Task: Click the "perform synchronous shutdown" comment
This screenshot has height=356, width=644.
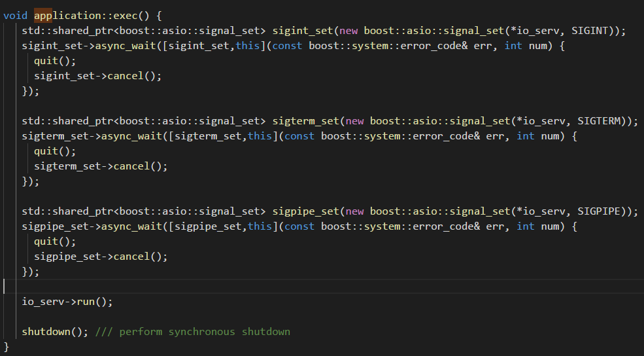Action: pos(204,332)
